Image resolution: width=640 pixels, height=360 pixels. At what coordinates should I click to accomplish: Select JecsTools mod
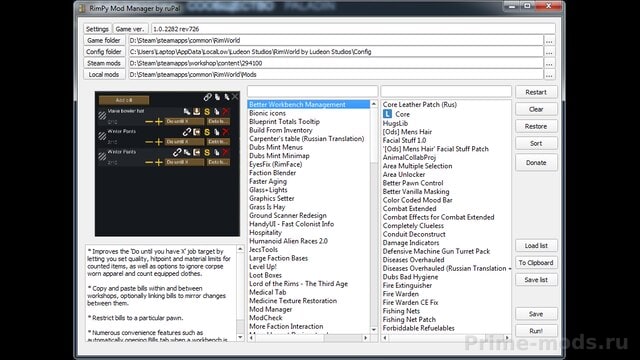(x=263, y=250)
